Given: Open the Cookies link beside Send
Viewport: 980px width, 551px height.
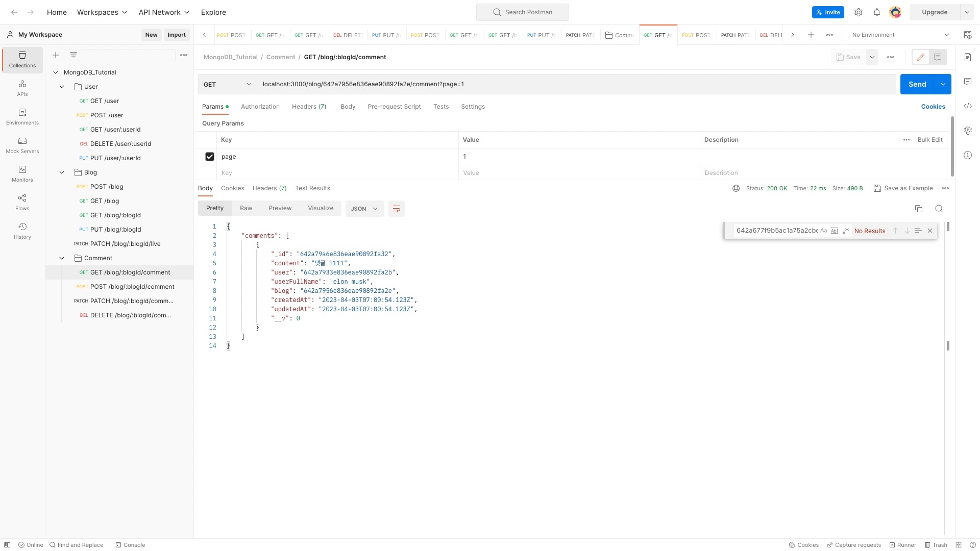Looking at the screenshot, I should point(933,107).
